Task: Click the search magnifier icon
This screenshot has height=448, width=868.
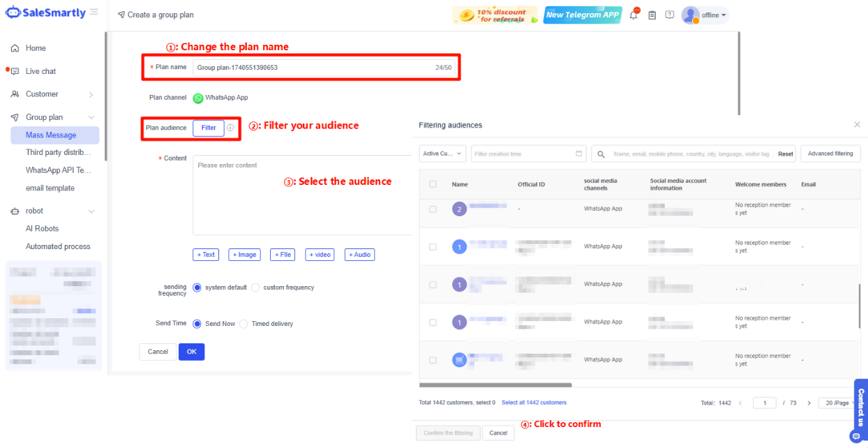Action: pyautogui.click(x=601, y=154)
